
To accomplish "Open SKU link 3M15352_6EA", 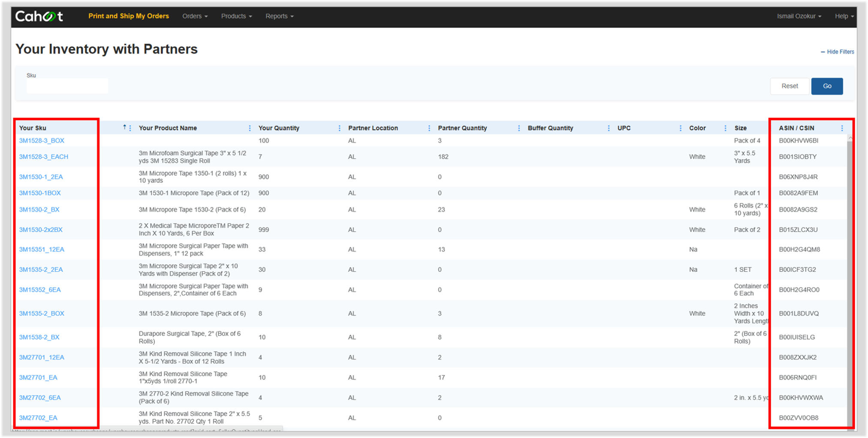I will coord(40,290).
